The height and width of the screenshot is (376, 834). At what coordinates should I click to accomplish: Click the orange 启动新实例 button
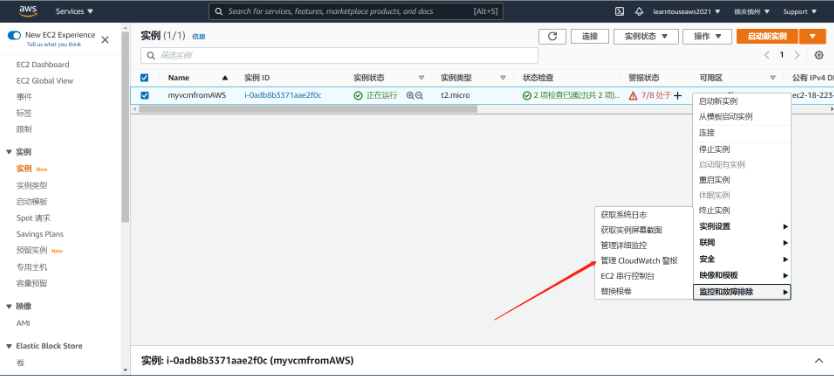click(767, 36)
